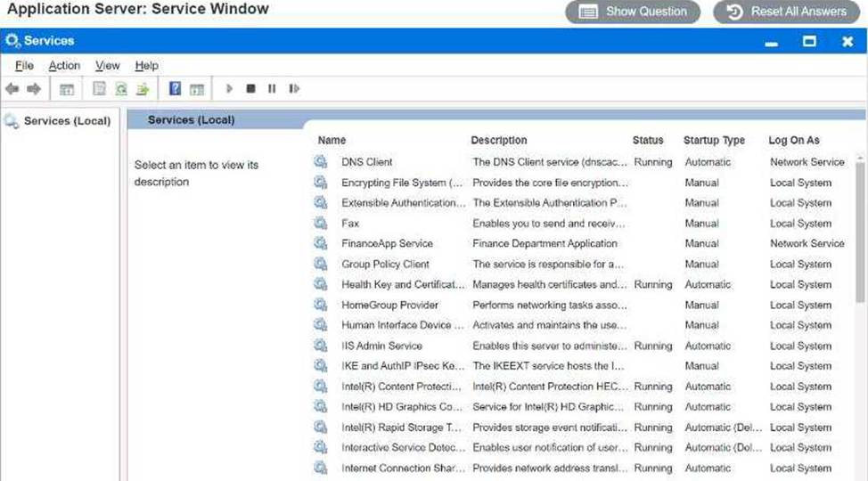
Task: Click the Pause Service icon
Action: point(272,89)
